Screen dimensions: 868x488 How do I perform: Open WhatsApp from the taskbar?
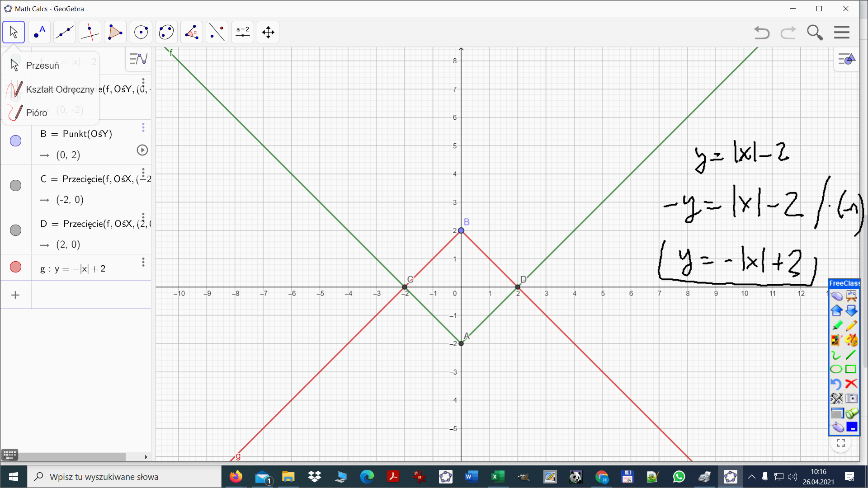(x=679, y=477)
